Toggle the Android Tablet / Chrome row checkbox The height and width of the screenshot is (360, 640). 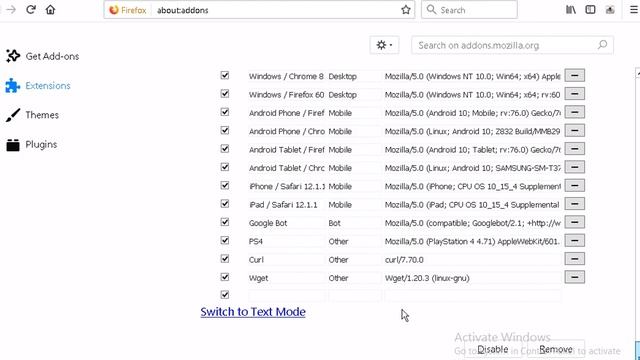click(224, 167)
